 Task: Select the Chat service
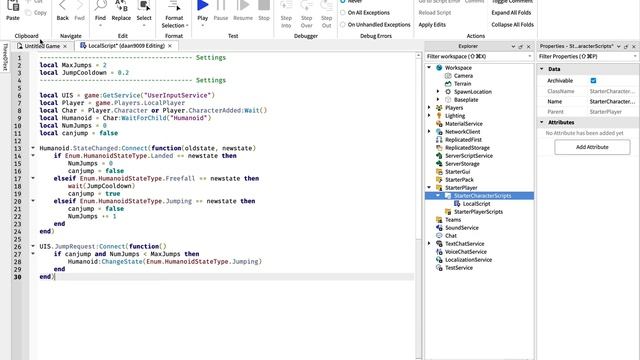[451, 236]
